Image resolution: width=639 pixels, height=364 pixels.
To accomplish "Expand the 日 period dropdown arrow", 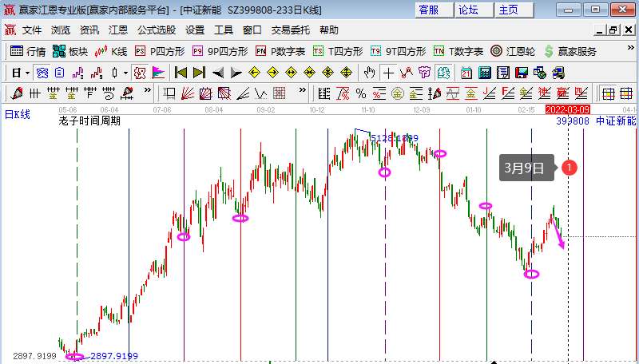I will (x=27, y=73).
